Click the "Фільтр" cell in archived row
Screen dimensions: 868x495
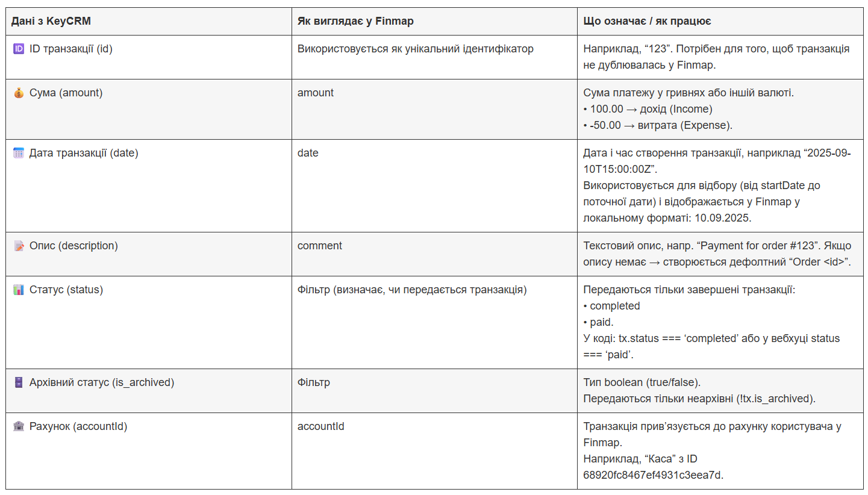(314, 382)
